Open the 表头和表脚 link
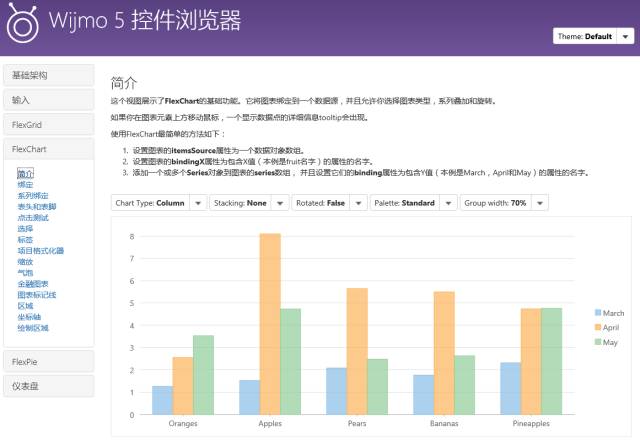Screen dimensions: 640x441 [x=37, y=207]
